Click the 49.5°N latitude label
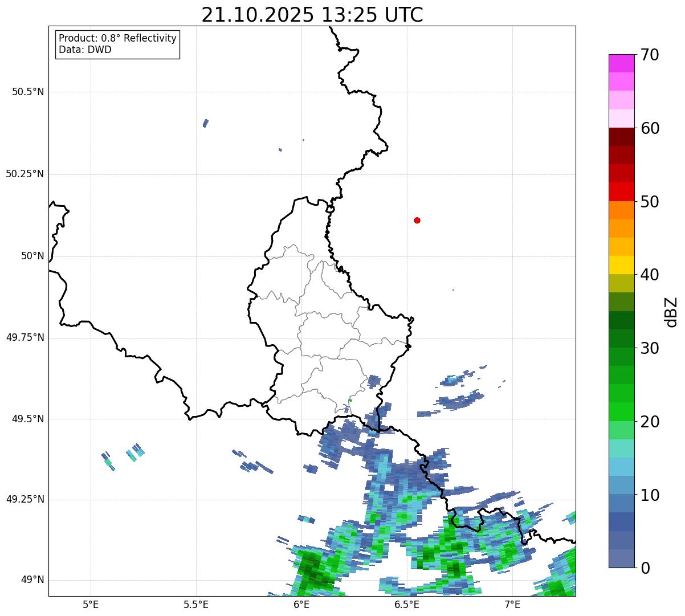The height and width of the screenshot is (616, 685). [28, 419]
